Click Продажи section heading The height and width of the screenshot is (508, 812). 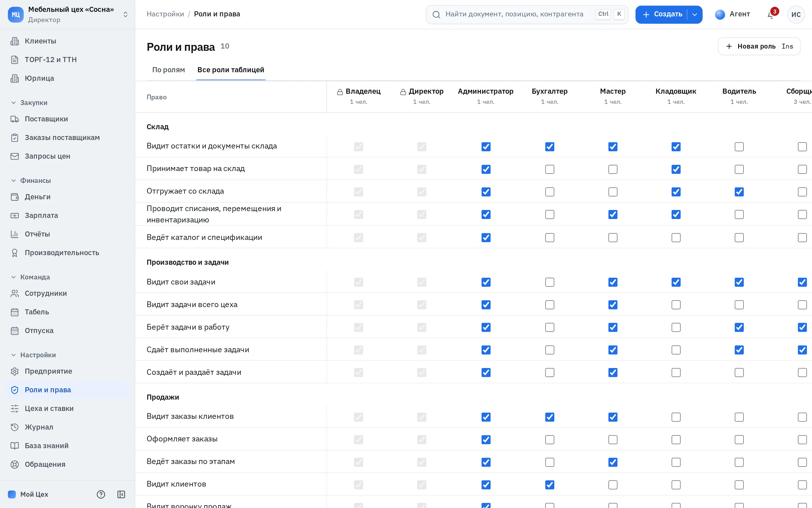(163, 397)
